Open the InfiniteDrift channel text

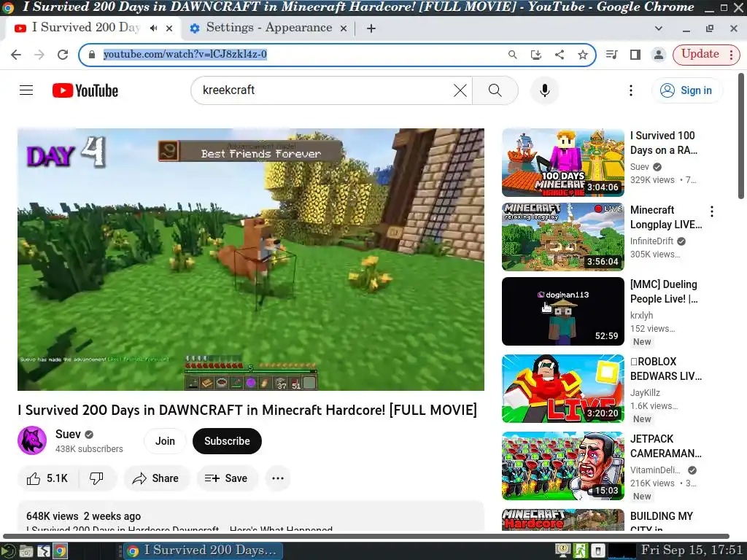coord(651,241)
